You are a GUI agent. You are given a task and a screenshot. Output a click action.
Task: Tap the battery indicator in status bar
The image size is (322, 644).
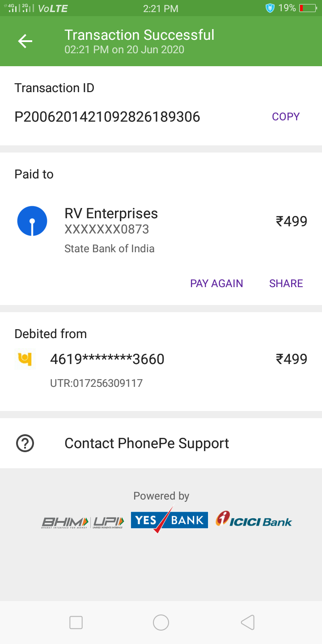307,8
